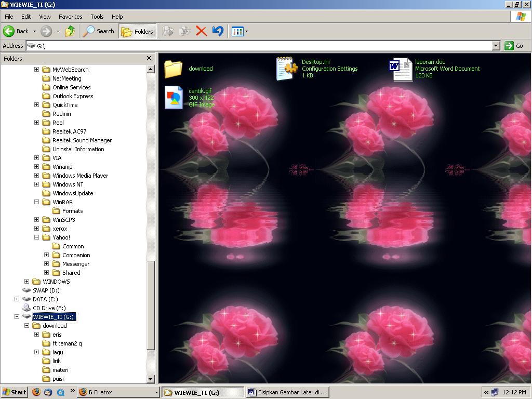This screenshot has height=399, width=532.
Task: Close the Folders pane
Action: pos(149,58)
